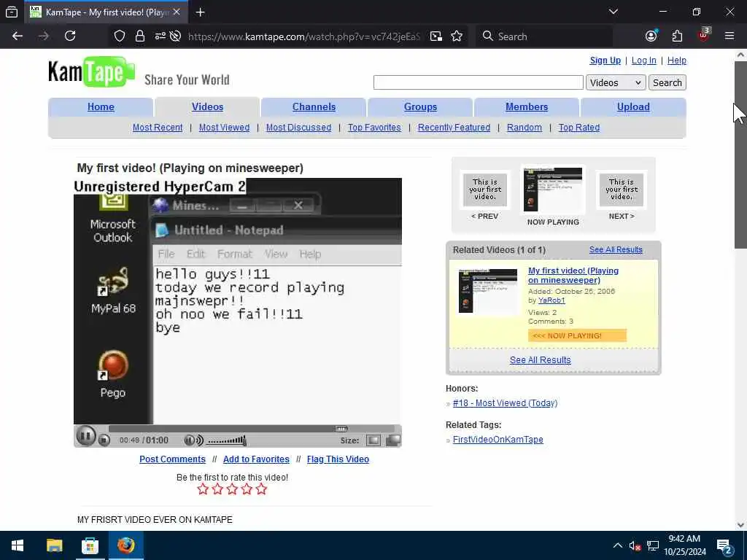Select the NEXT video thumbnail

[622, 190]
